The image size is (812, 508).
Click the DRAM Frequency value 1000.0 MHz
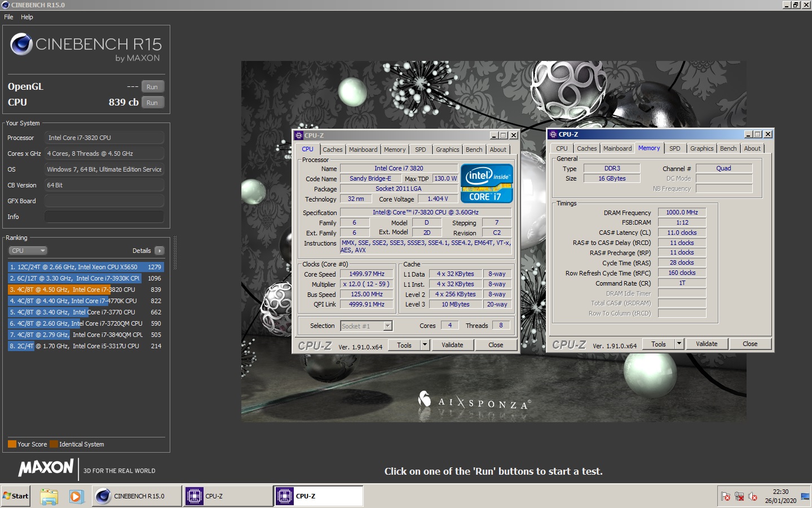[682, 213]
